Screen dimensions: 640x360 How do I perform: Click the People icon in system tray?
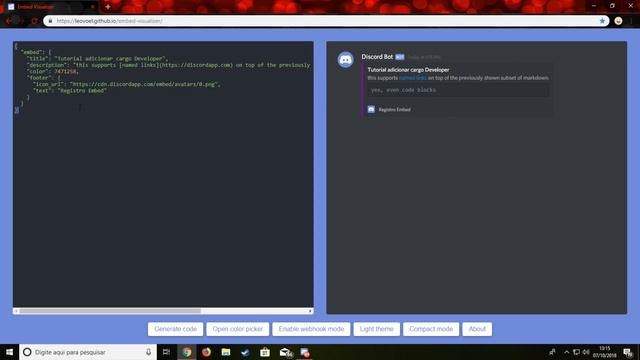click(552, 352)
